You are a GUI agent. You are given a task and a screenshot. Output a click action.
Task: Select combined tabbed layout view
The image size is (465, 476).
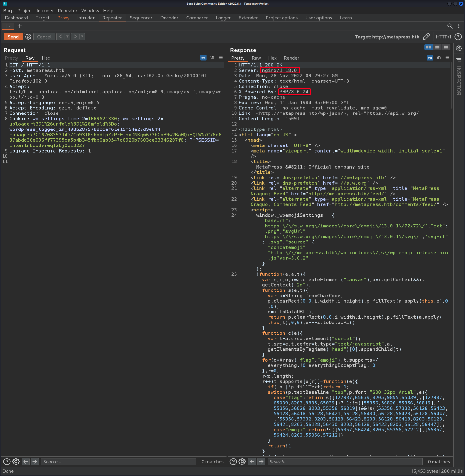(x=446, y=47)
